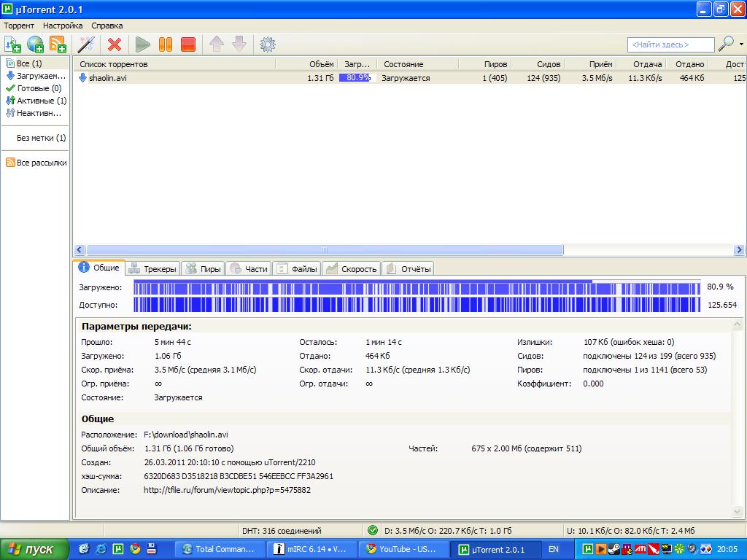Select the Готовые (0) category
This screenshot has height=560, width=747.
coord(34,88)
